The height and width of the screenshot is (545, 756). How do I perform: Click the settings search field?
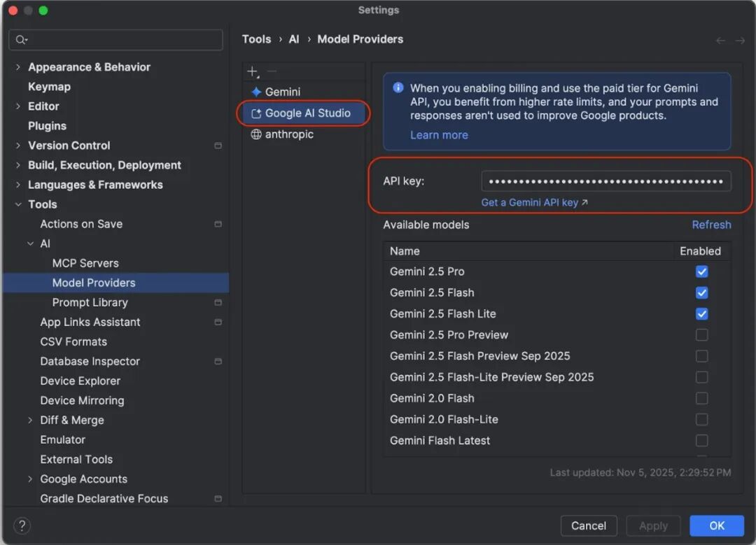(115, 39)
